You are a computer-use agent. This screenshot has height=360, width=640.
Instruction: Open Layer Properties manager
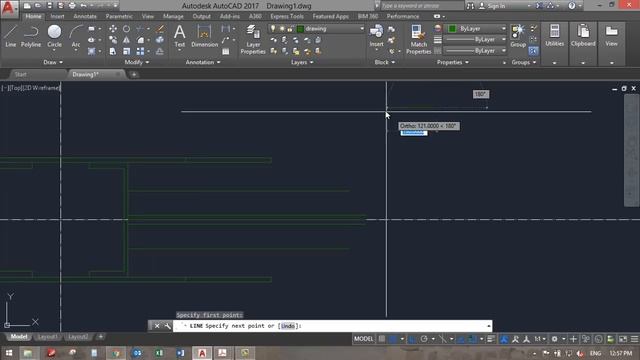tap(253, 39)
